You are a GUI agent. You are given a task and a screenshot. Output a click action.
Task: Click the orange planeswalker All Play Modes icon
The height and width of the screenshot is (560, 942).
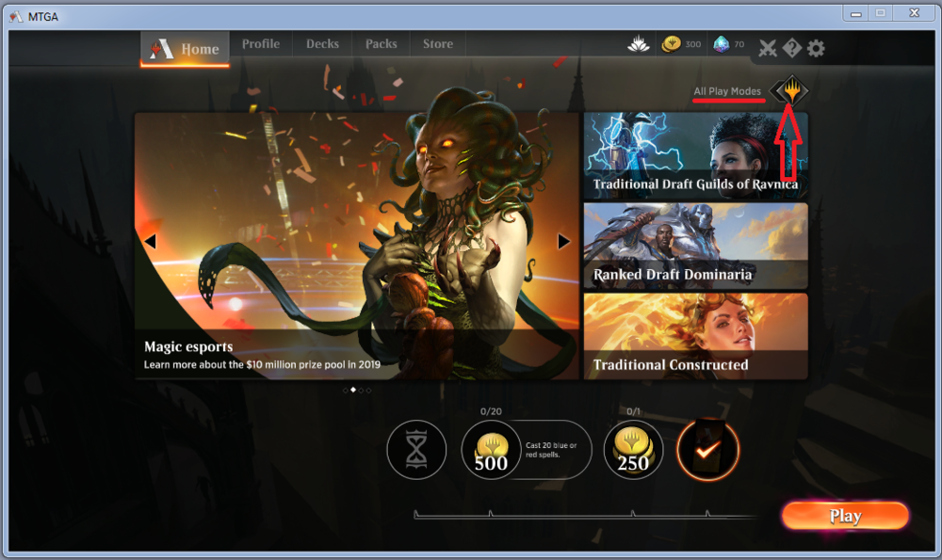click(789, 91)
